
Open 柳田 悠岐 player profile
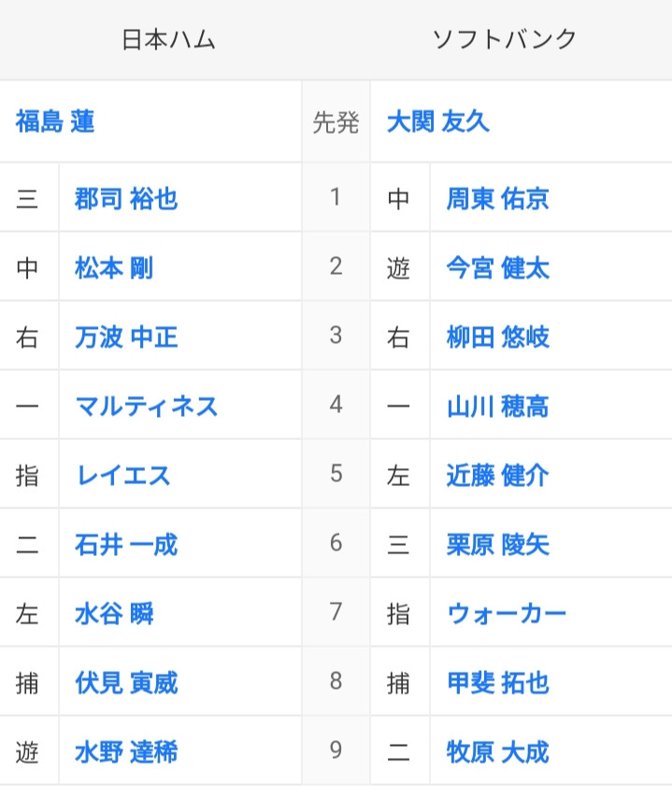pyautogui.click(x=497, y=337)
